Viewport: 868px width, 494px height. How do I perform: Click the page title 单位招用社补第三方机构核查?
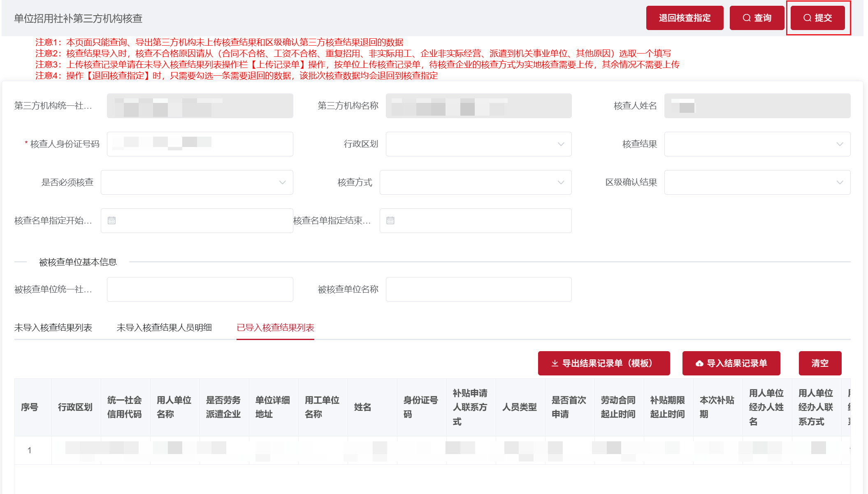point(78,19)
